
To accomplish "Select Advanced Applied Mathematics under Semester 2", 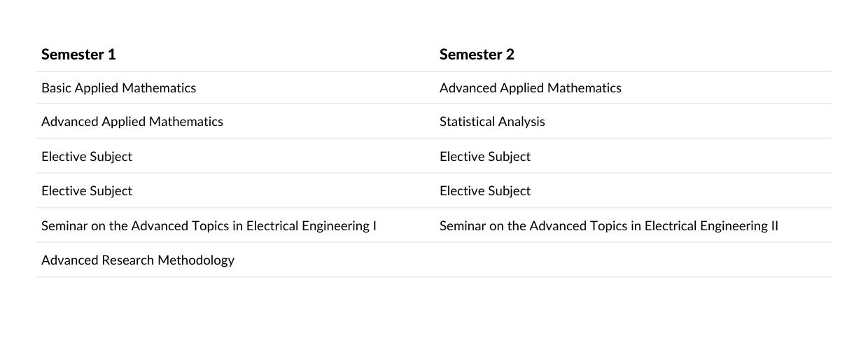I will point(531,88).
